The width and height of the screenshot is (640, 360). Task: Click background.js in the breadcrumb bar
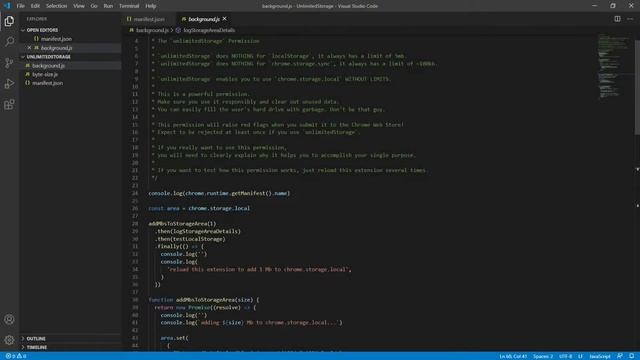point(152,30)
